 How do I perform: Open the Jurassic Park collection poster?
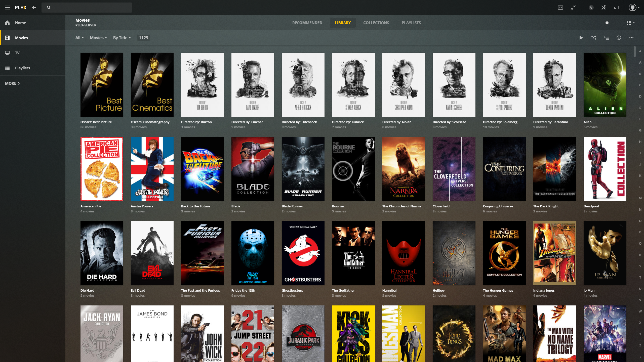pos(303,334)
